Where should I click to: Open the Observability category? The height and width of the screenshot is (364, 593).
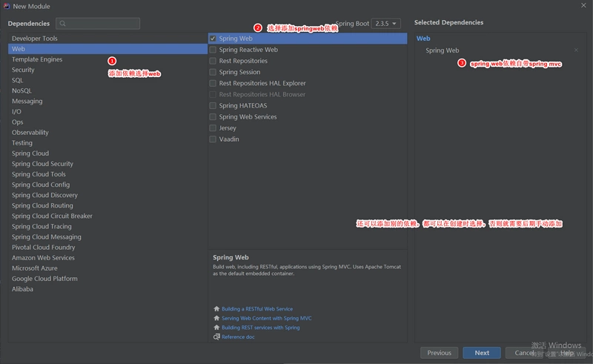[x=107, y=133]
